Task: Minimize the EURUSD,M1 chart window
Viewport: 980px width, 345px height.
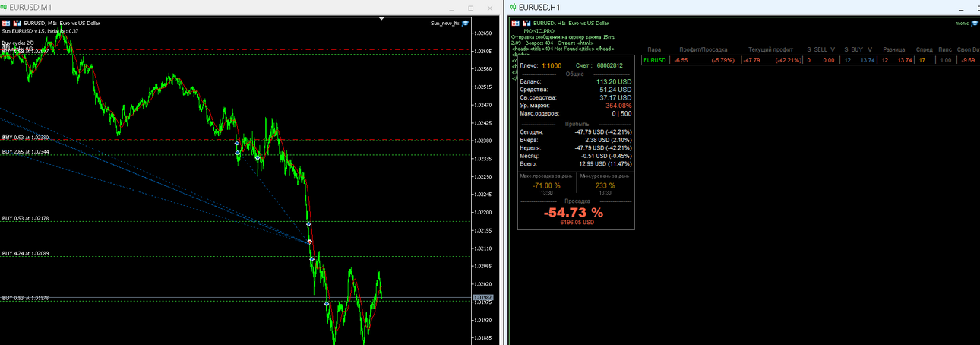Action: point(450,8)
